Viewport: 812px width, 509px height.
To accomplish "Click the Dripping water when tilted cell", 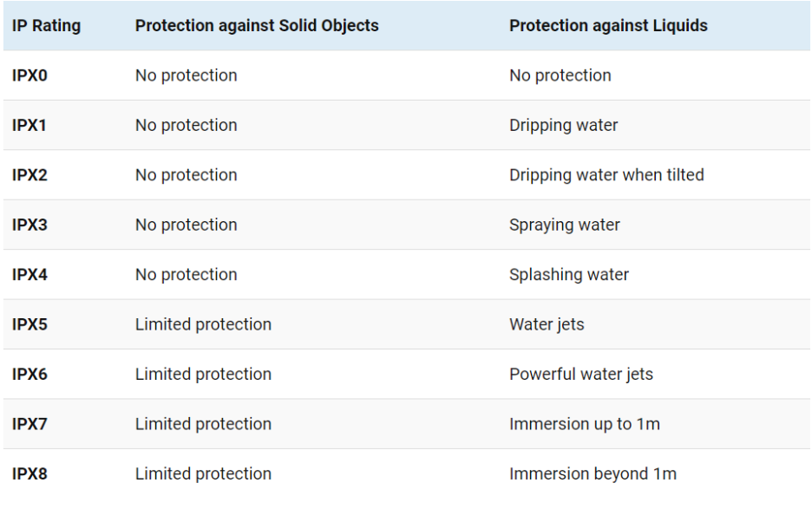I will (606, 175).
